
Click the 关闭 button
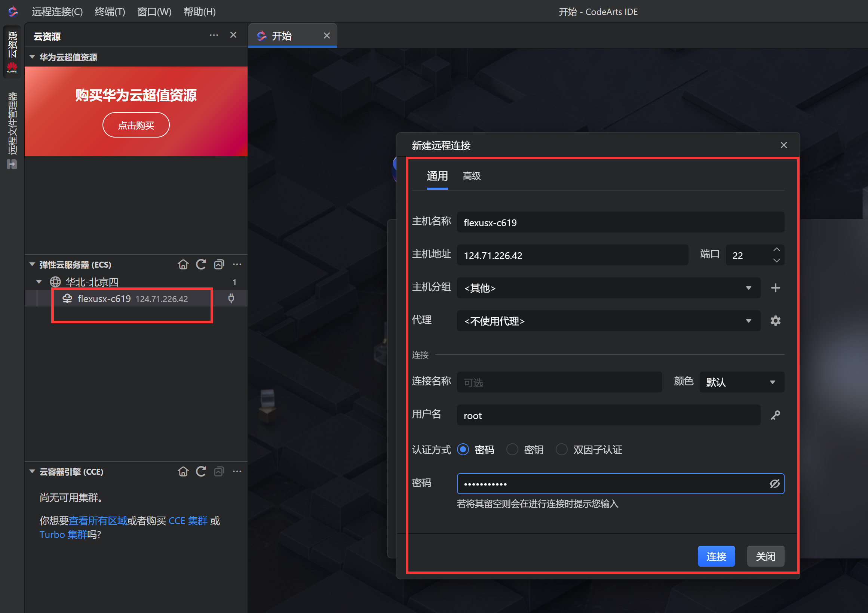[766, 556]
